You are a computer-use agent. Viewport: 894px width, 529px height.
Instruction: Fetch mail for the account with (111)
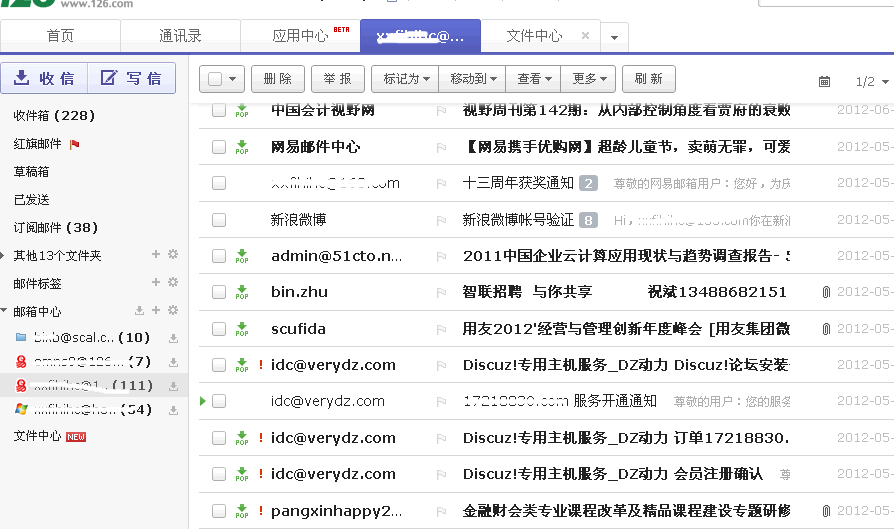pos(173,386)
